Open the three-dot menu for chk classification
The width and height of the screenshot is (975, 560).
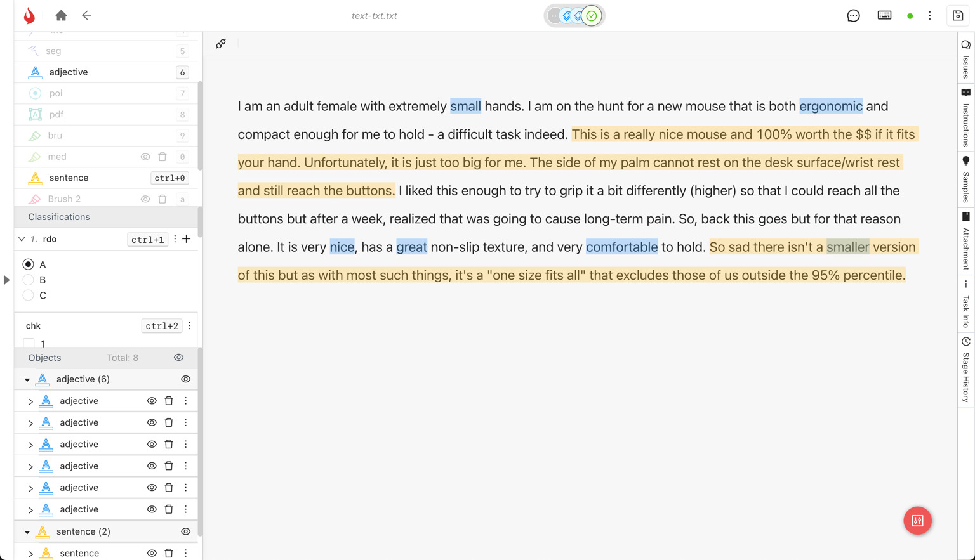[x=189, y=325]
